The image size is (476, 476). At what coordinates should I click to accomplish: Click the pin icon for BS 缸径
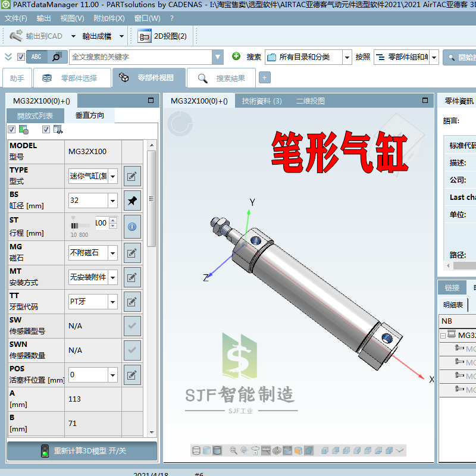132,201
